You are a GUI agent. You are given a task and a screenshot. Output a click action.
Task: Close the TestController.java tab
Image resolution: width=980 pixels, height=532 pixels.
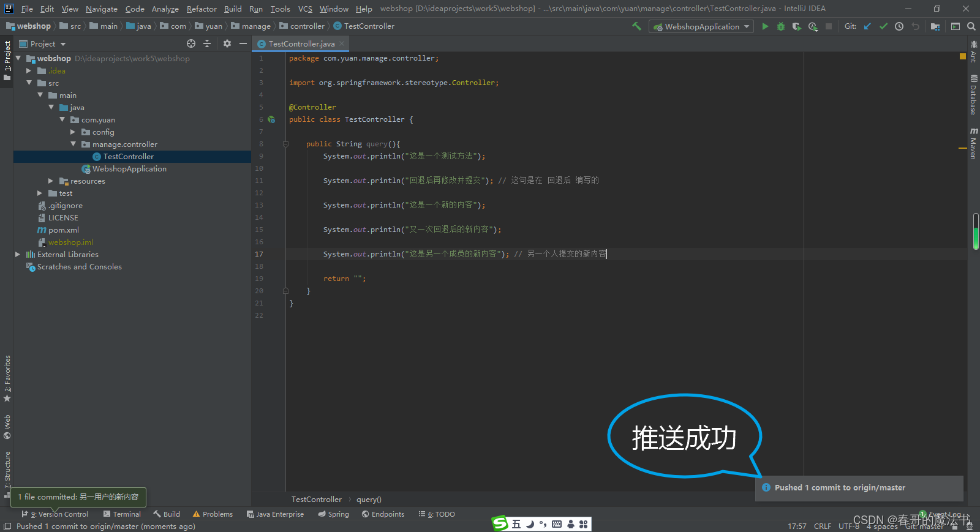(342, 43)
